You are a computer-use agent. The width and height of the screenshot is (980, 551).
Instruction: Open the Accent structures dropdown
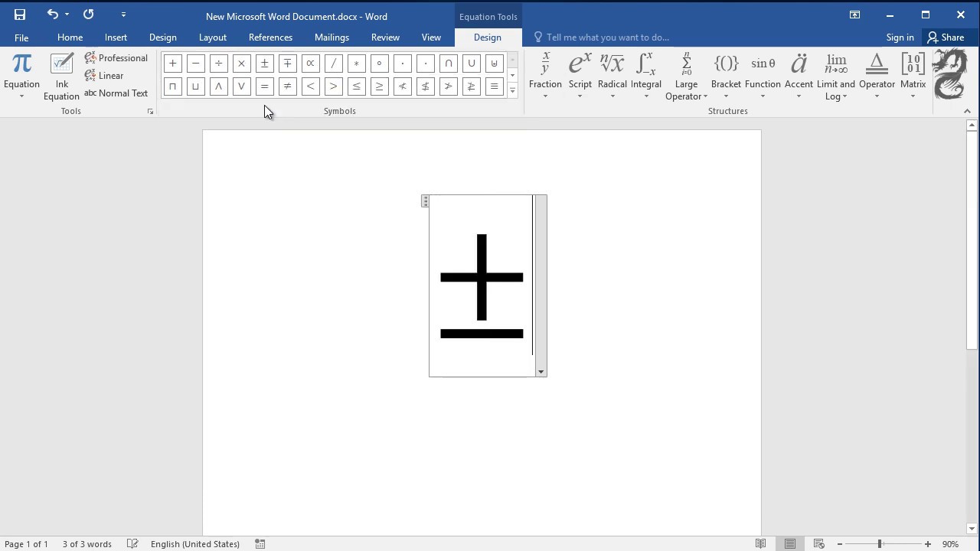pos(799,77)
